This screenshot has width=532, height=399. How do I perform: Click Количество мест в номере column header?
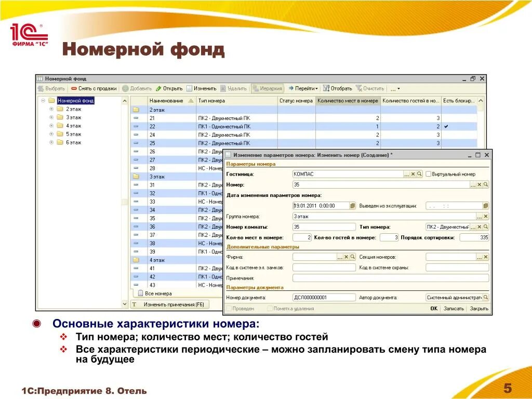coord(348,101)
